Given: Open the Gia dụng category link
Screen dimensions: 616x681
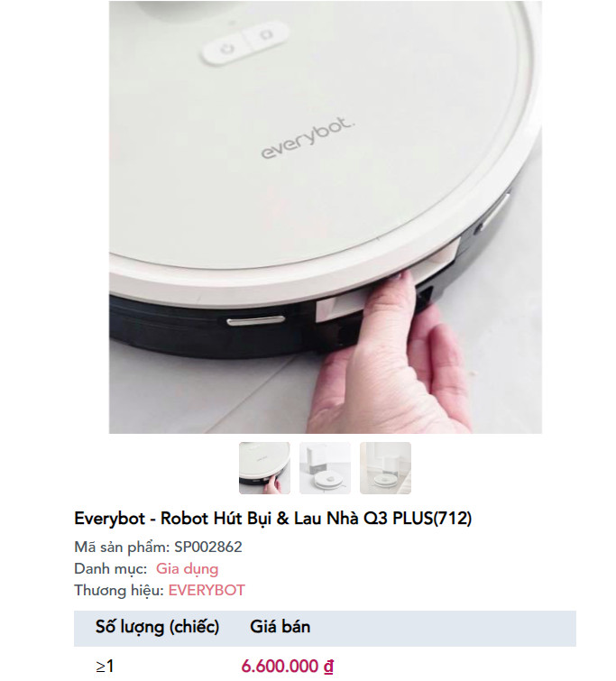Looking at the screenshot, I should click(x=188, y=568).
